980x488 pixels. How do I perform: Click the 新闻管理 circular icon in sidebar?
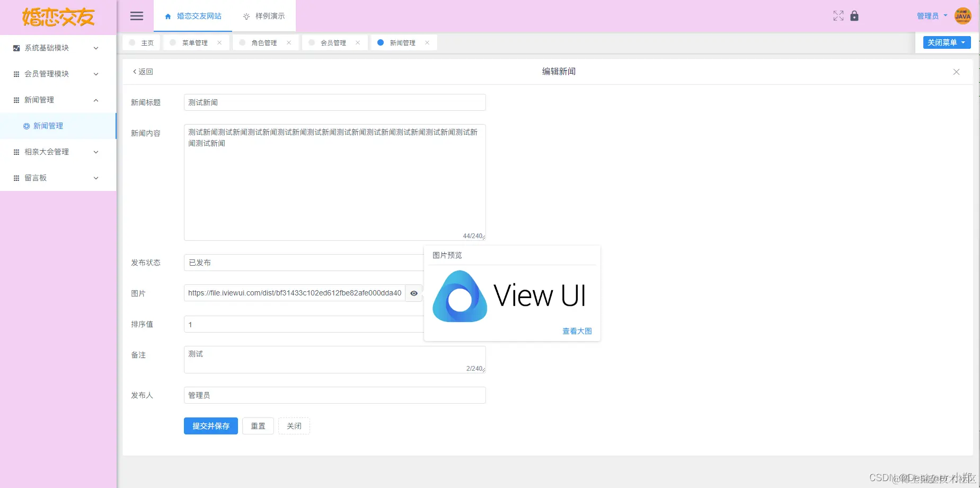click(x=26, y=126)
